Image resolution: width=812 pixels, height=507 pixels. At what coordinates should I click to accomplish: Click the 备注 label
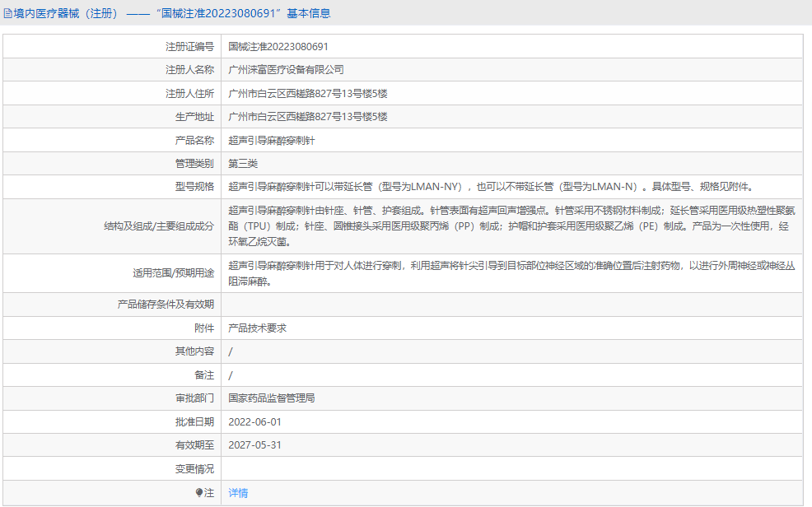click(204, 375)
